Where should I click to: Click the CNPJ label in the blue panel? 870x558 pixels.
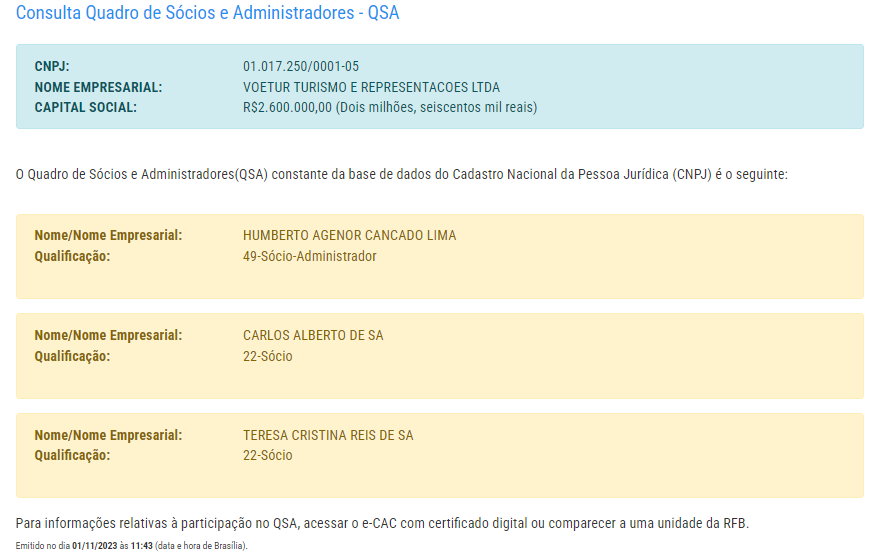pos(52,67)
